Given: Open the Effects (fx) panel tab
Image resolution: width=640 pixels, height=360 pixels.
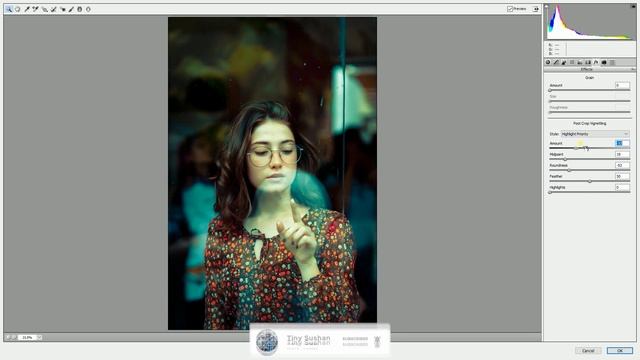Looking at the screenshot, I should [596, 62].
